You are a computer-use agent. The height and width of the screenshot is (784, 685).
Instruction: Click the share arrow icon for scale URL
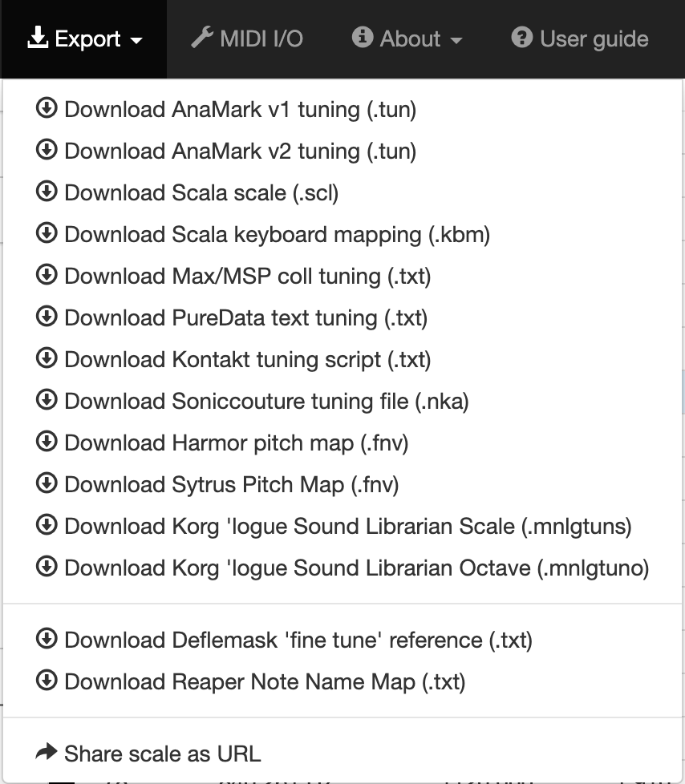pos(47,753)
